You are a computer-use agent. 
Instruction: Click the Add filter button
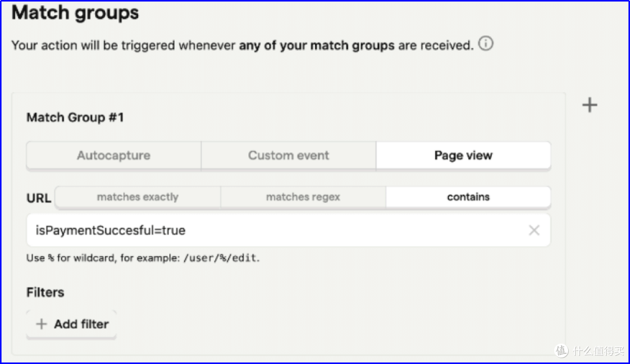click(72, 324)
